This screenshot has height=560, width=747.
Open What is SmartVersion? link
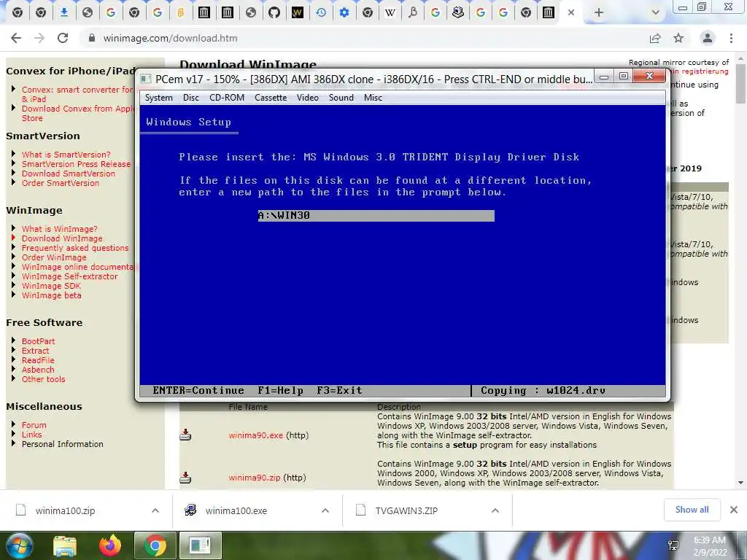[66, 155]
